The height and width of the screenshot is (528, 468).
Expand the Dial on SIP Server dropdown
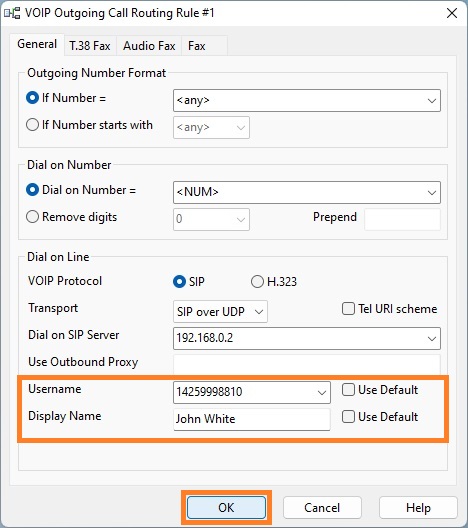coord(432,338)
